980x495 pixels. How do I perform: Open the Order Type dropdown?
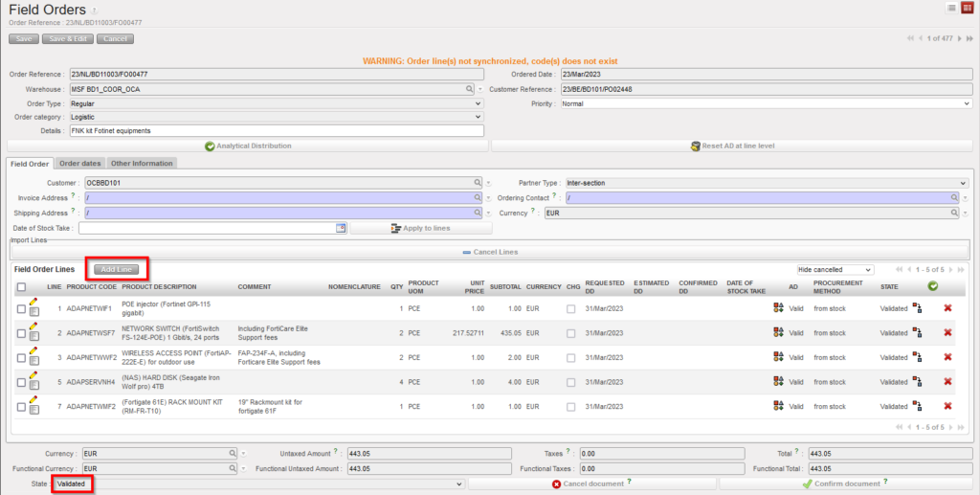pos(276,103)
